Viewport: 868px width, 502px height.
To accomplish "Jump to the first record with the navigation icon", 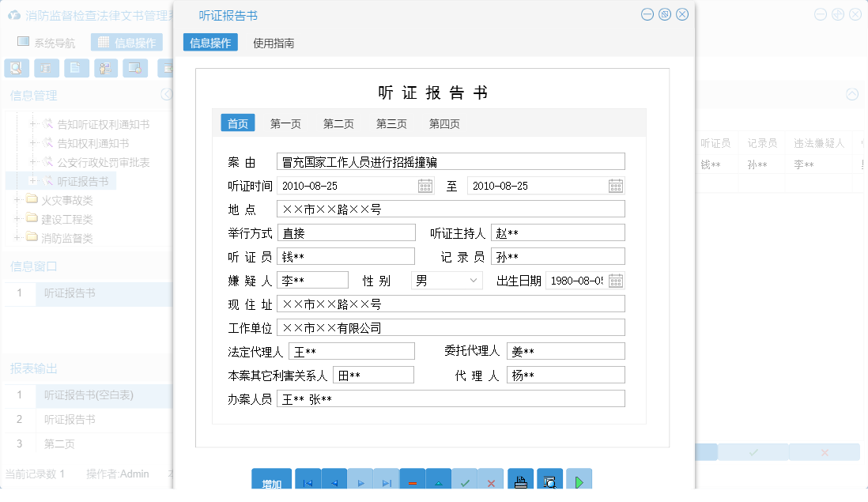I will (308, 482).
